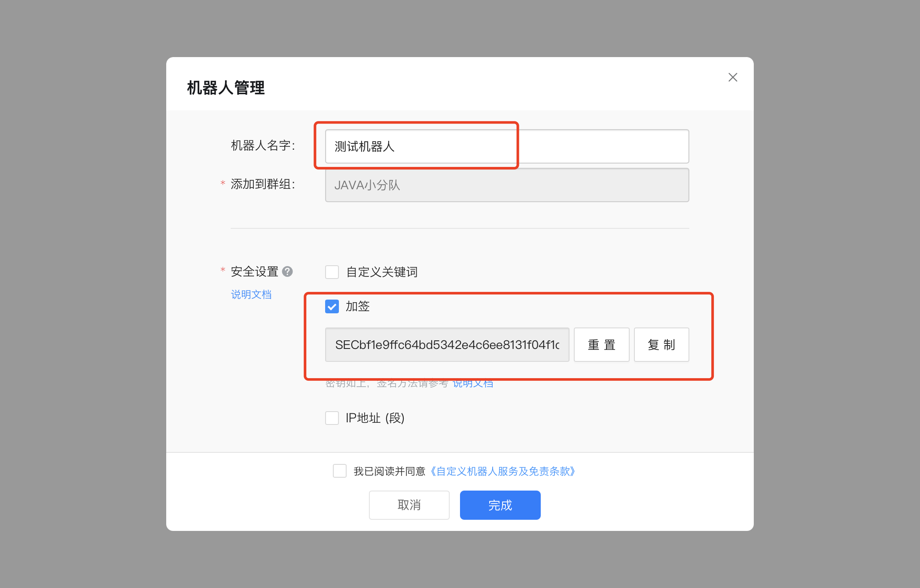Open the 说明文档 link after signature hint
920x588 pixels.
pos(473,383)
